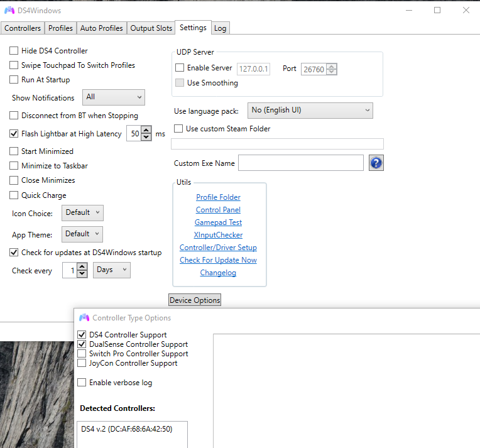Click Check For Update Now link
Screen dimensions: 480x448
point(218,260)
